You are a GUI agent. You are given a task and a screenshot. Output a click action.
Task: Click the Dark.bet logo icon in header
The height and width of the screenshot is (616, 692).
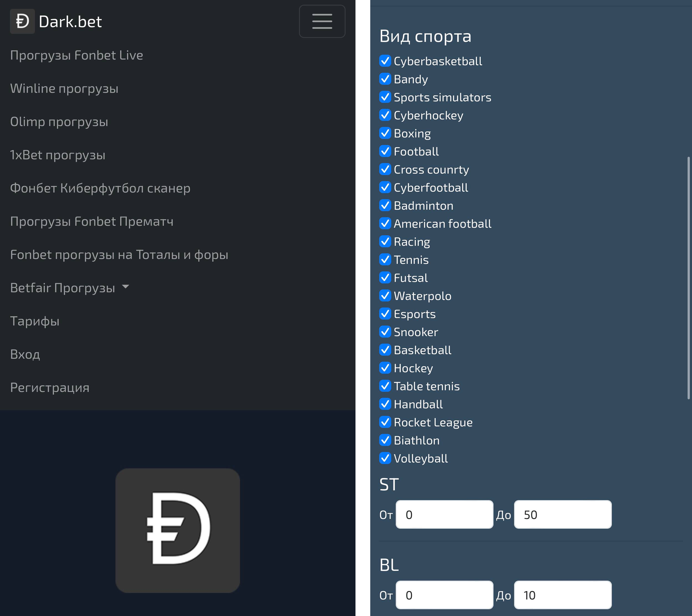[x=22, y=21]
